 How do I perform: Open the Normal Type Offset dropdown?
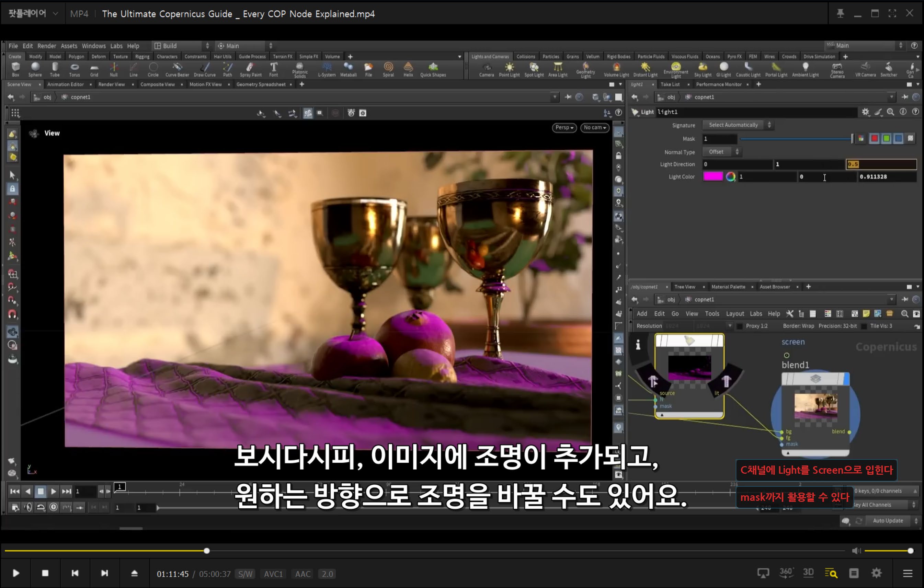tap(721, 152)
